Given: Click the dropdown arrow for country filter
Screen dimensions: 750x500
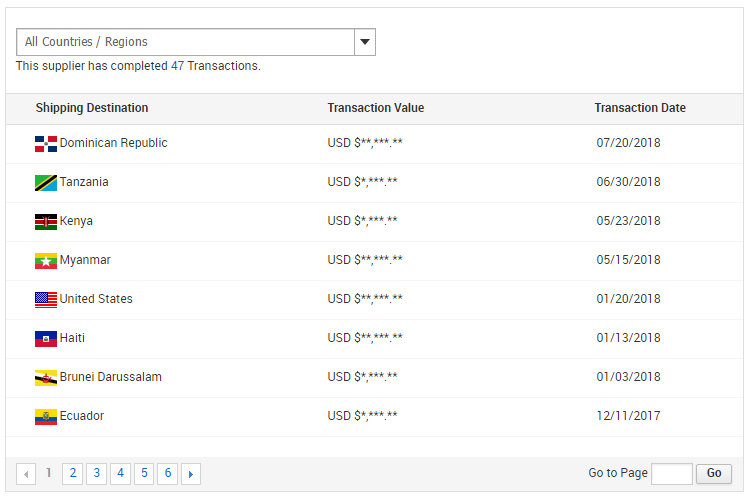Looking at the screenshot, I should [x=365, y=42].
